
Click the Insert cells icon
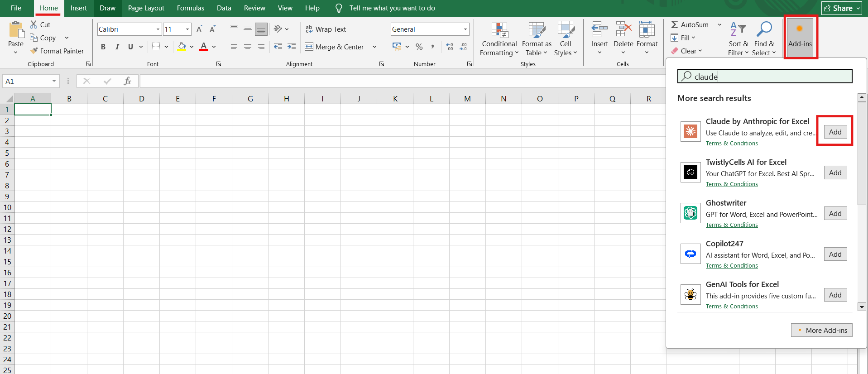pos(599,29)
